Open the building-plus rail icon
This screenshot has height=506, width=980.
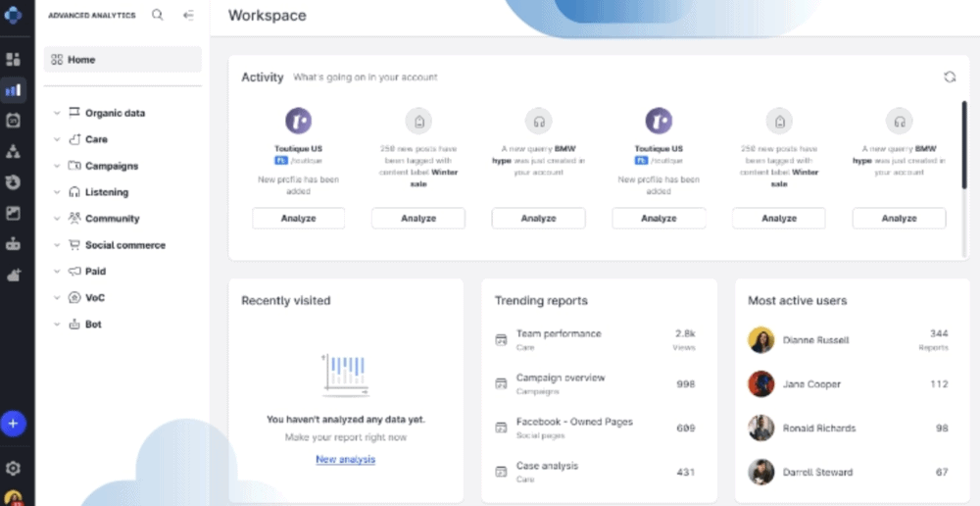point(13,275)
